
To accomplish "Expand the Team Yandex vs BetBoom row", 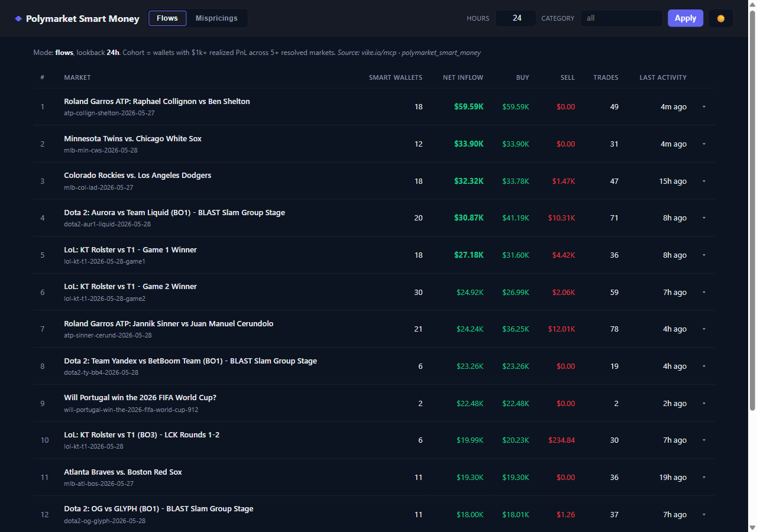I will (704, 366).
